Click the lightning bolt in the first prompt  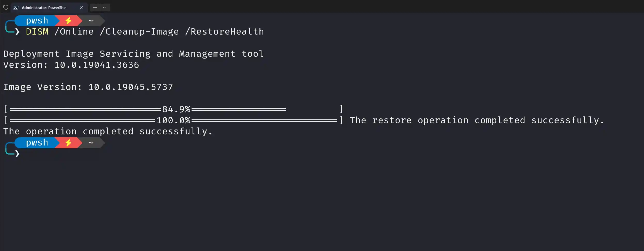point(68,21)
